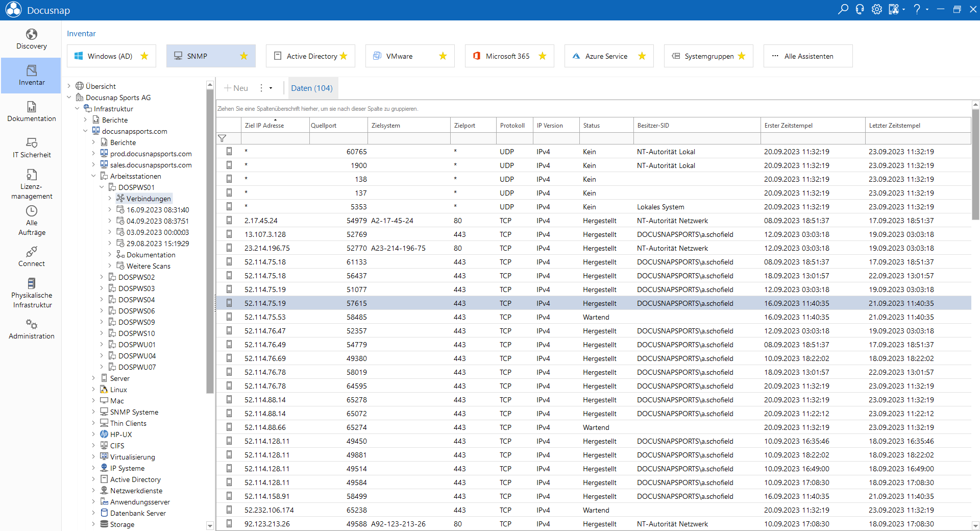
Task: Click the search magnifier icon in title bar
Action: [843, 9]
